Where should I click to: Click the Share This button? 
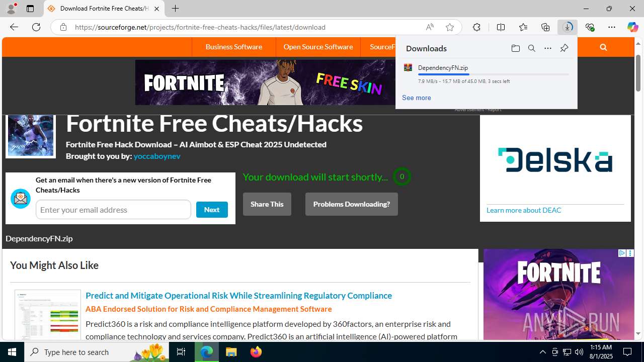click(x=267, y=204)
